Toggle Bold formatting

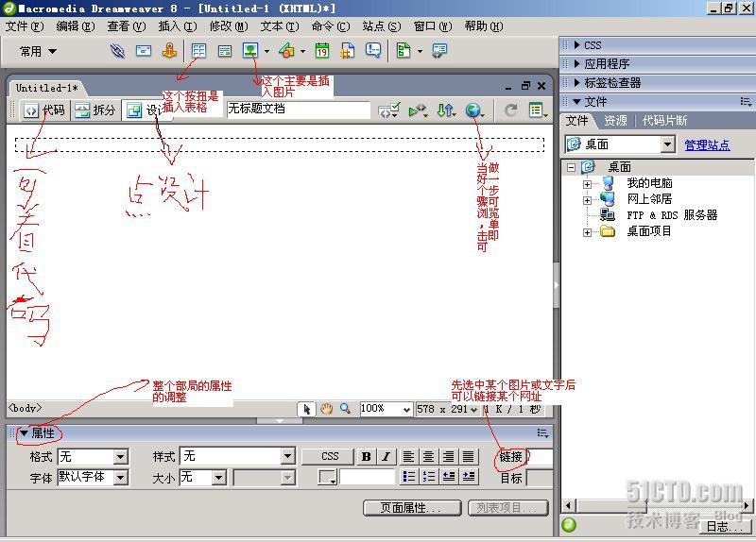tap(366, 457)
